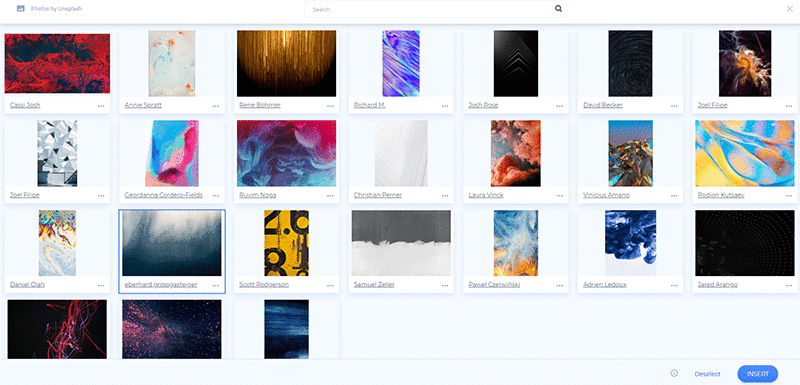Select yellow black numbers photo by Scott Rodgerson

[x=286, y=243]
